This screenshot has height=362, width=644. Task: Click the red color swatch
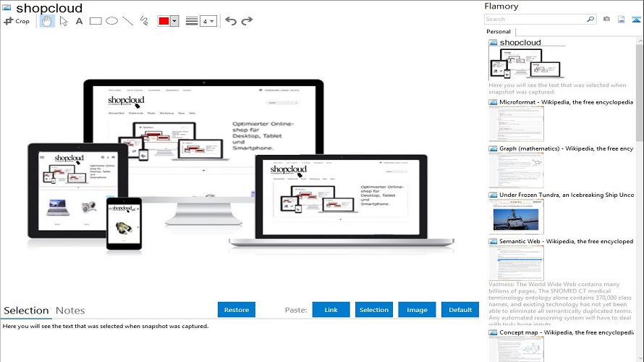pyautogui.click(x=164, y=21)
